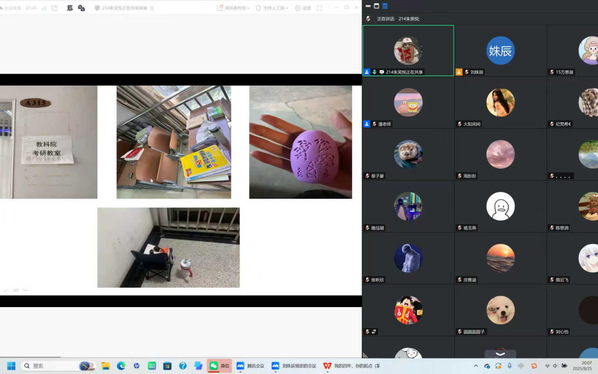Toggle the microphone icon in the system tray
This screenshot has width=598, height=374.
(510, 366)
